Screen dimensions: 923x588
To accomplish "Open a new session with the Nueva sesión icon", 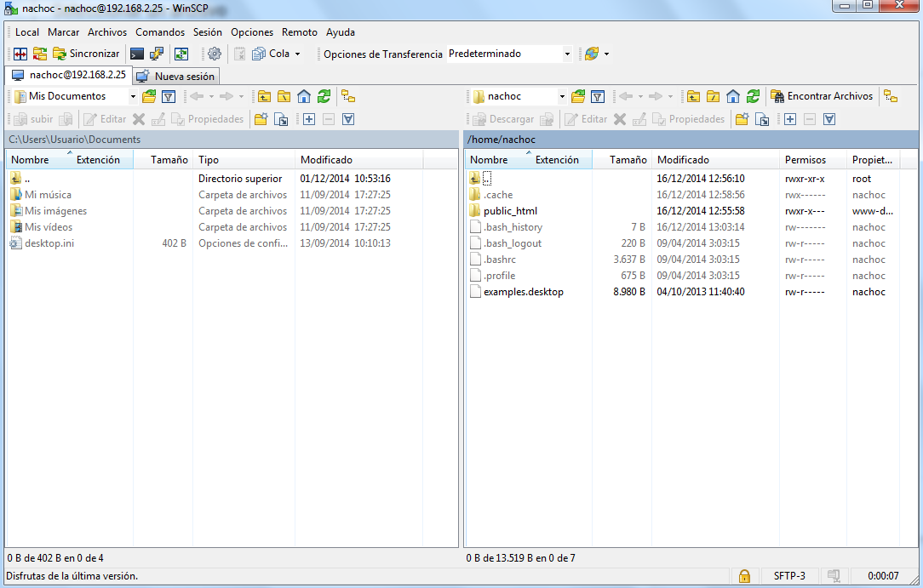I will pos(175,74).
